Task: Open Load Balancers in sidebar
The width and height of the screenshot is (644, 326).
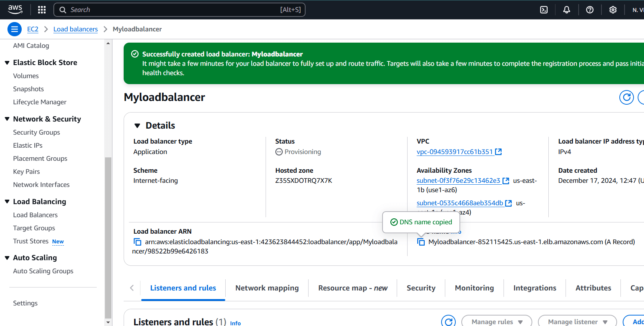Action: pos(35,215)
